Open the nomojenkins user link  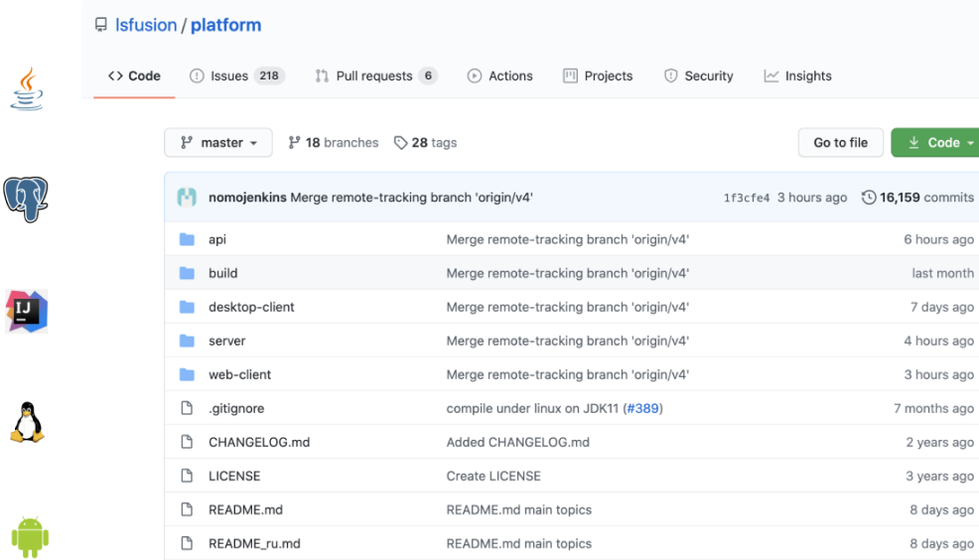pos(247,198)
